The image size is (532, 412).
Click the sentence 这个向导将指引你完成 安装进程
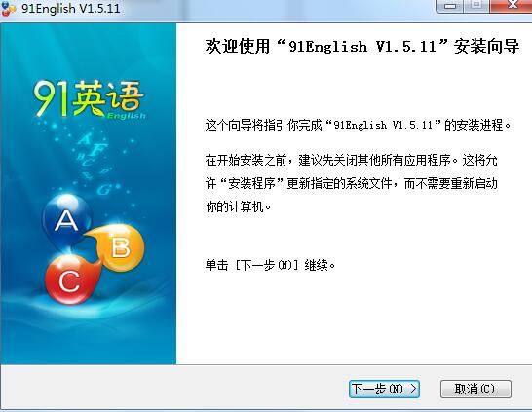pyautogui.click(x=358, y=125)
